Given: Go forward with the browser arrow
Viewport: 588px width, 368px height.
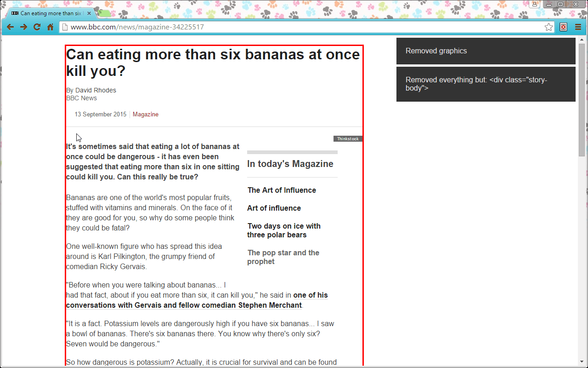Looking at the screenshot, I should [x=23, y=27].
